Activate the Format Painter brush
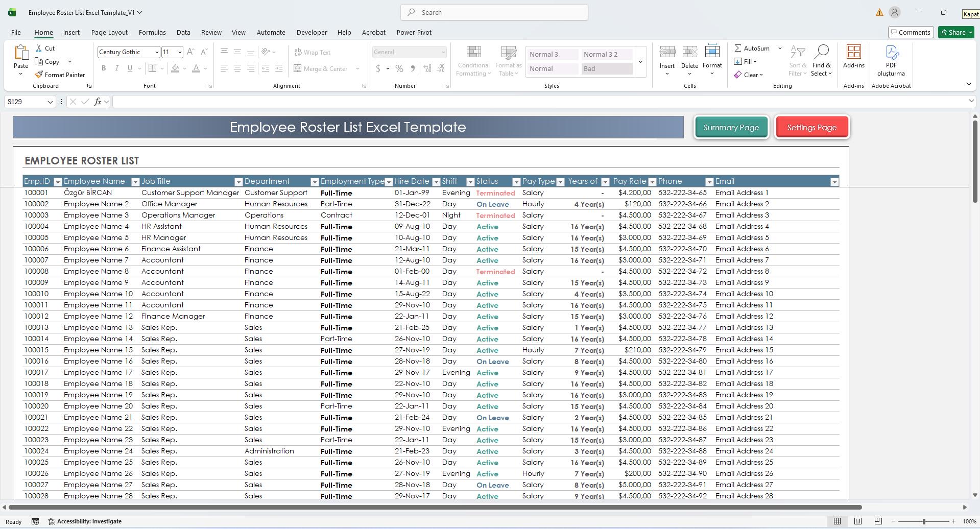Viewport: 980px width, 529px height. (39, 75)
